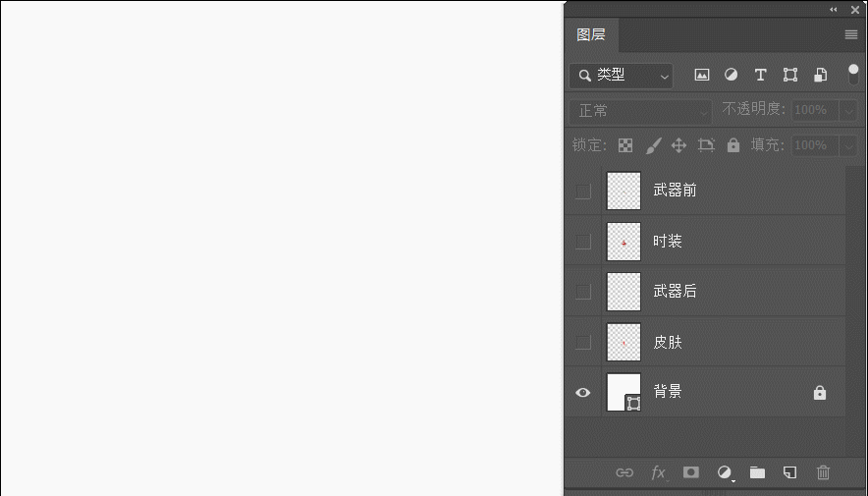Click the 背景 layer name
Viewport: 868px width, 496px height.
point(668,391)
